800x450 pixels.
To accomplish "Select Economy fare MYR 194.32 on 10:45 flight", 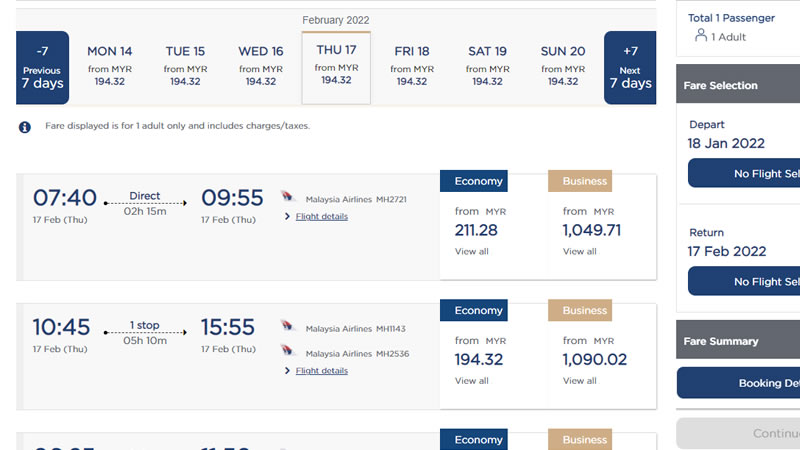I will click(479, 359).
